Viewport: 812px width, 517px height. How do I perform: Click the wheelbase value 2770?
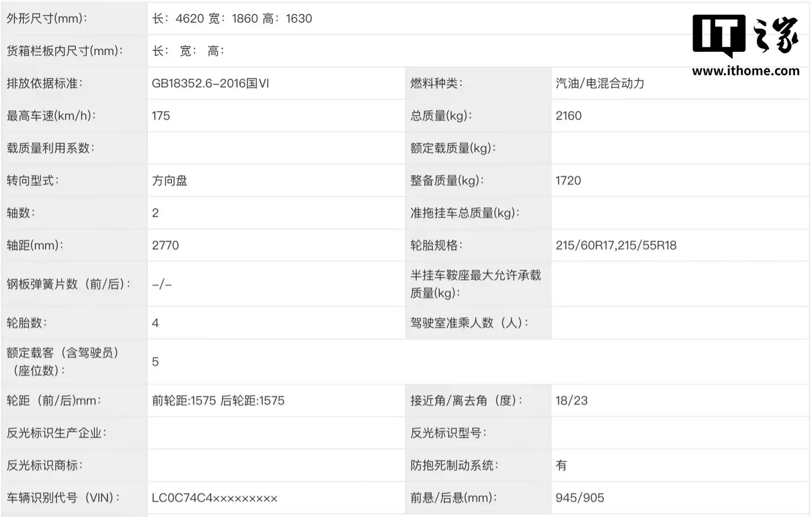click(x=166, y=245)
